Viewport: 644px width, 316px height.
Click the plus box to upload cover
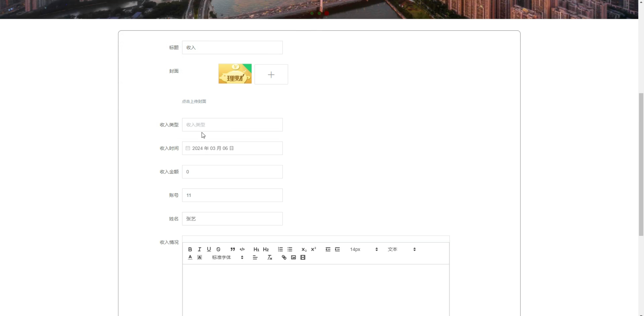[271, 75]
